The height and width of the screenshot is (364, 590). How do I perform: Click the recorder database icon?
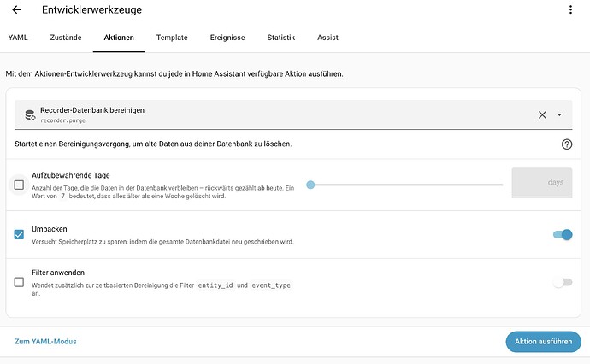pos(30,114)
